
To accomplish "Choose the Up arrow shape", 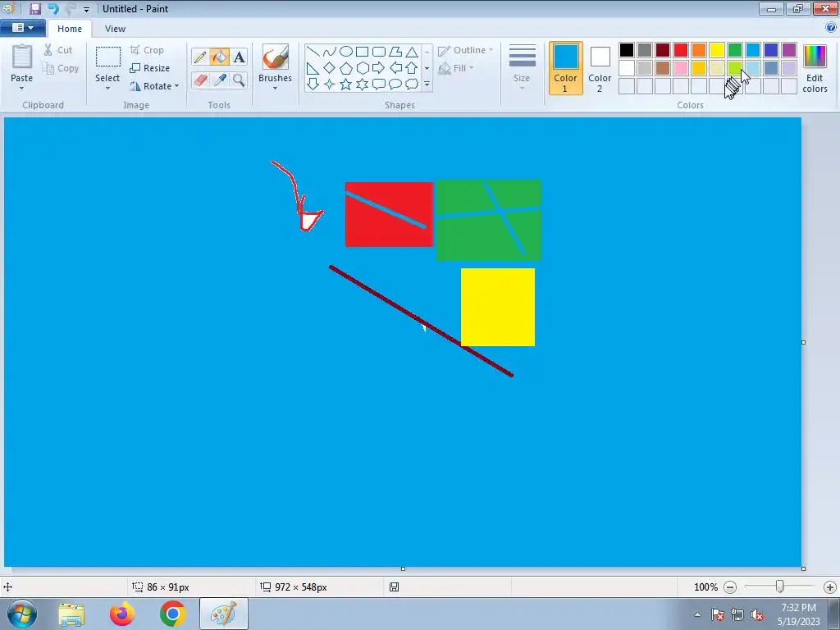I will [x=412, y=68].
